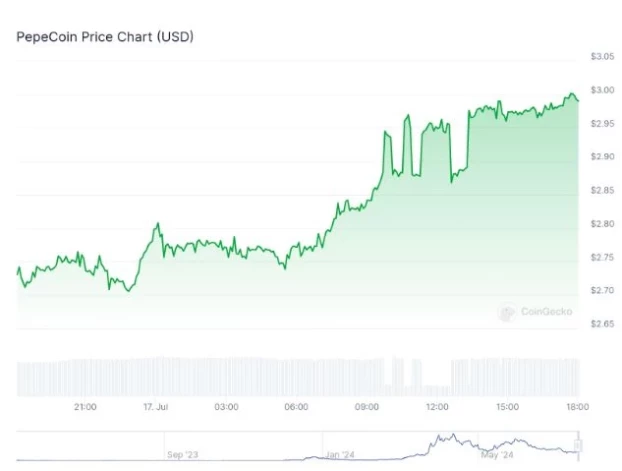
Task: Click the right handle of the range navigator
Action: coord(578,443)
